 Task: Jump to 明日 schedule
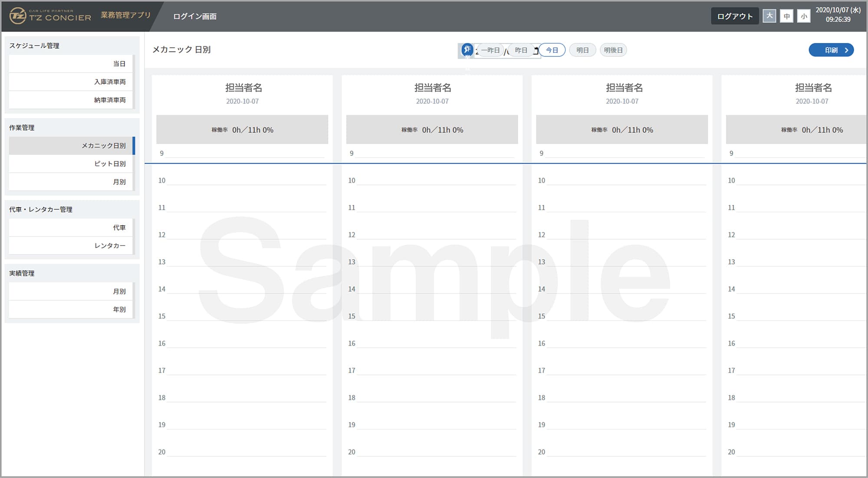(582, 50)
